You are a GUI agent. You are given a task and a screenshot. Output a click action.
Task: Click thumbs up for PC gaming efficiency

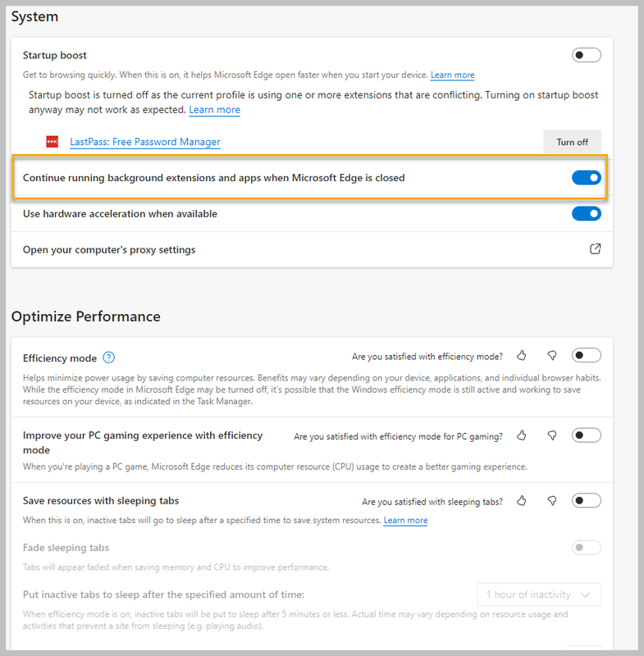[522, 435]
